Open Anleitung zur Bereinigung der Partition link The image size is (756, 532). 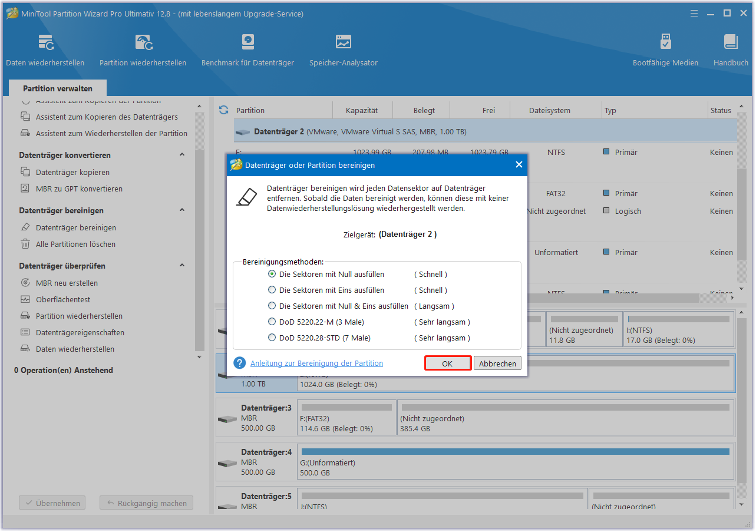316,364
